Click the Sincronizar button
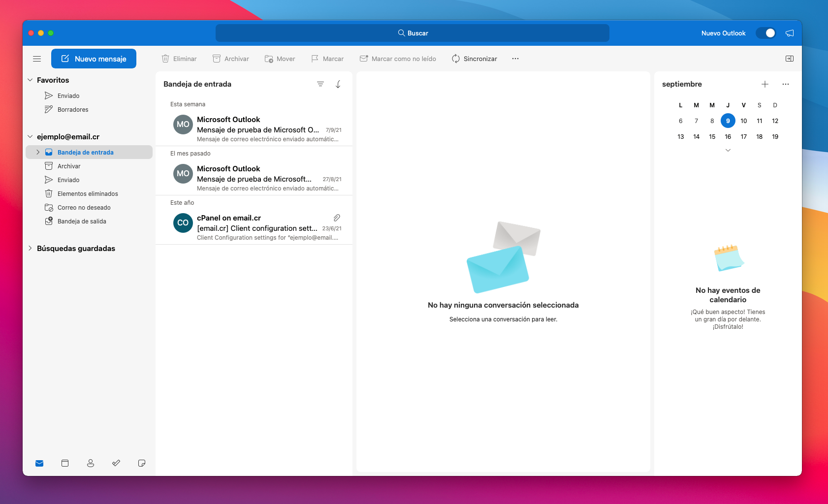The width and height of the screenshot is (828, 504). click(x=475, y=59)
